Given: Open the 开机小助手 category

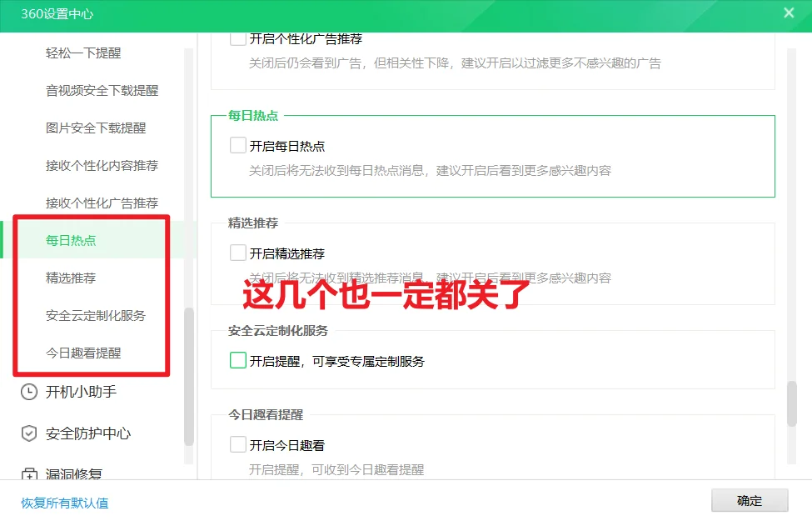Looking at the screenshot, I should (81, 392).
